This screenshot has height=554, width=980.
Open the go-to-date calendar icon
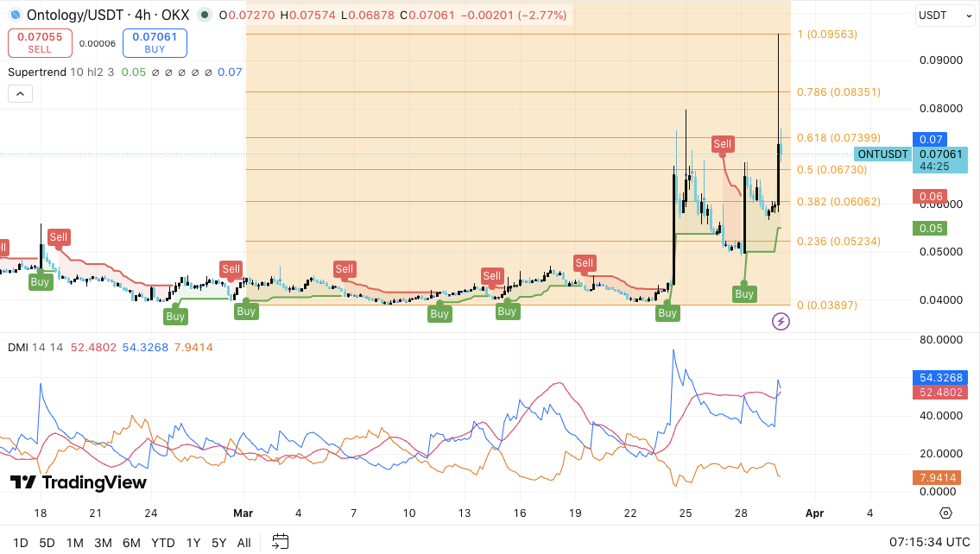click(279, 542)
